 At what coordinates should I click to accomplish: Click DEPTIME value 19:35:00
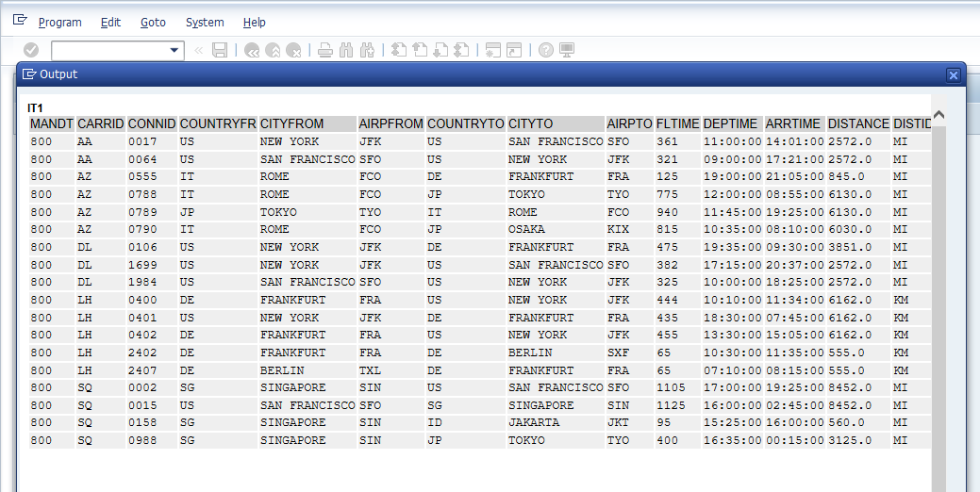(733, 247)
